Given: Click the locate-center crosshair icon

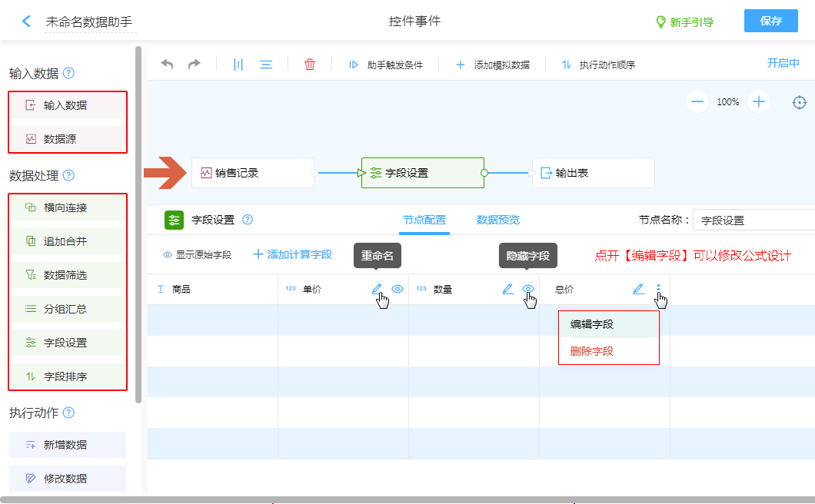Looking at the screenshot, I should 800,102.
